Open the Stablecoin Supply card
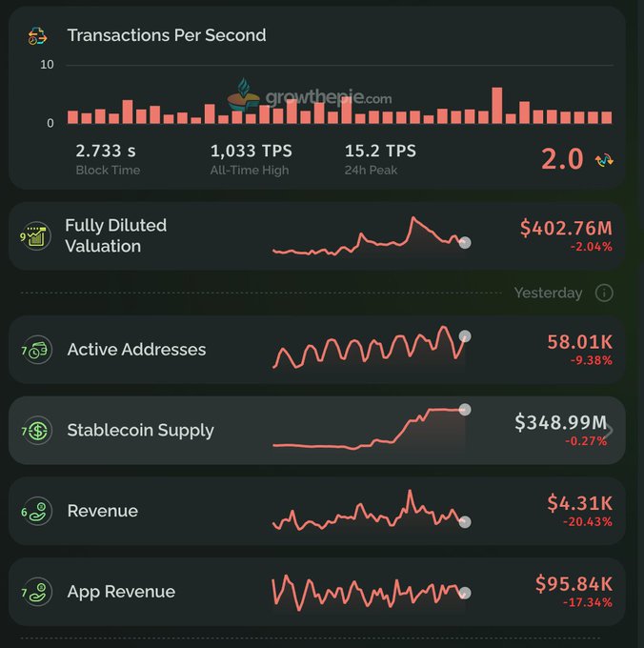Screen dimensions: 644x648 317,431
